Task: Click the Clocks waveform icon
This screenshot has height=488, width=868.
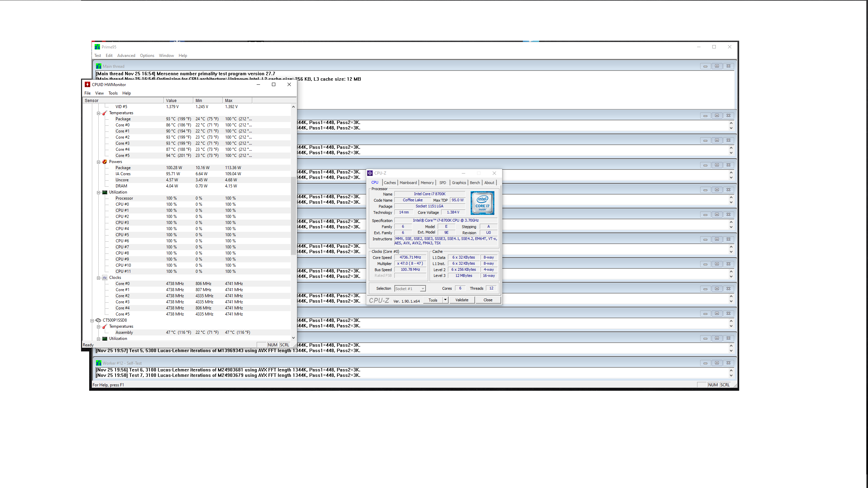Action: click(105, 278)
